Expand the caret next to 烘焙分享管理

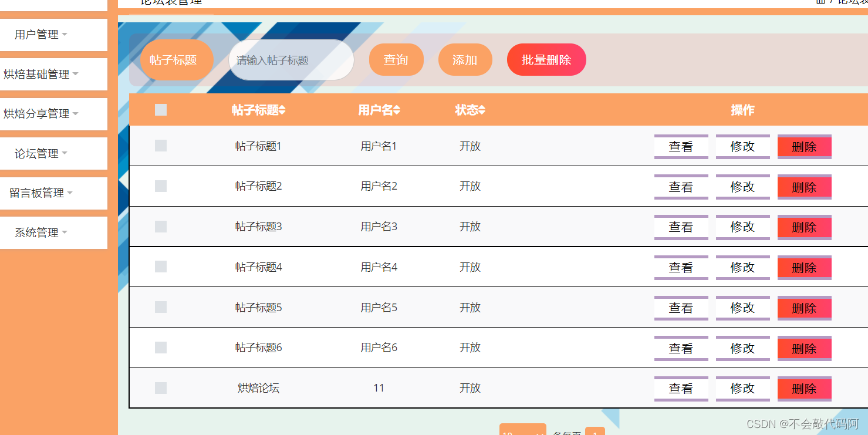click(x=75, y=114)
